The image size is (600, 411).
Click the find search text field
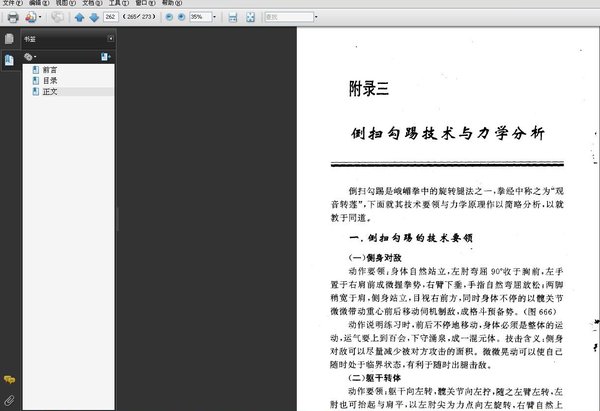[289, 17]
